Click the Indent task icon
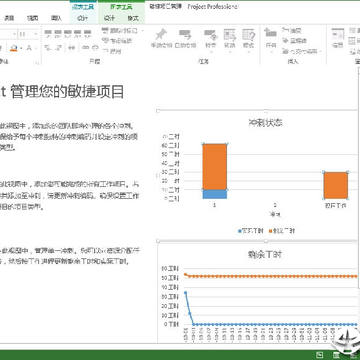The height and width of the screenshot is (360, 360). point(58,48)
